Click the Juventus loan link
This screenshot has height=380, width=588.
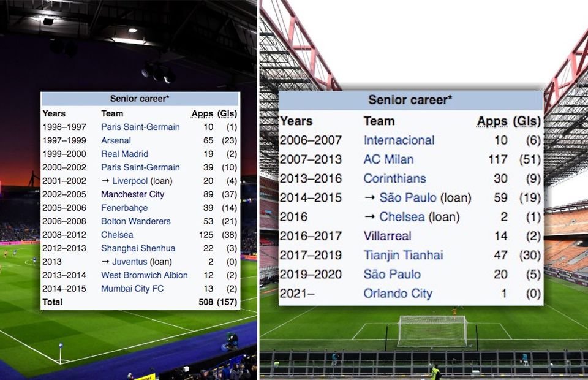tap(130, 262)
